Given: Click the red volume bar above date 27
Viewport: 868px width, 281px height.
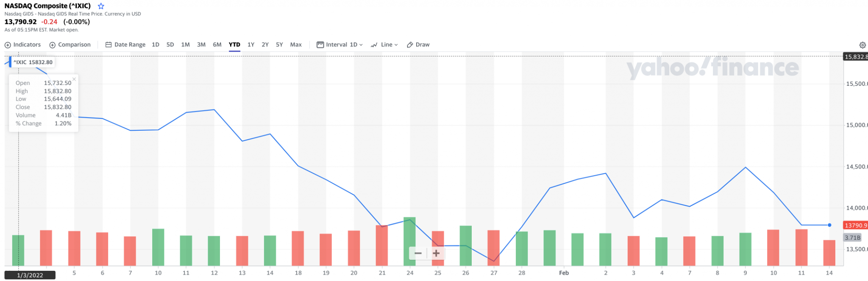Looking at the screenshot, I should (494, 248).
